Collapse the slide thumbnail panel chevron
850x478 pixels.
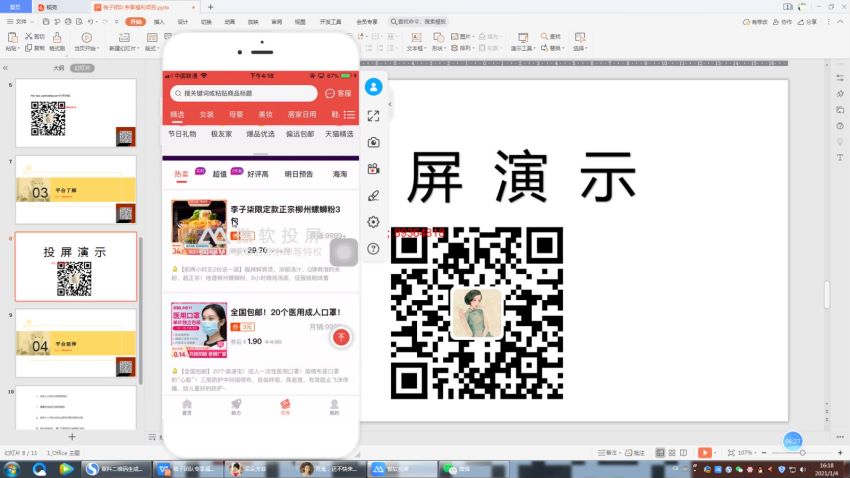pos(5,68)
